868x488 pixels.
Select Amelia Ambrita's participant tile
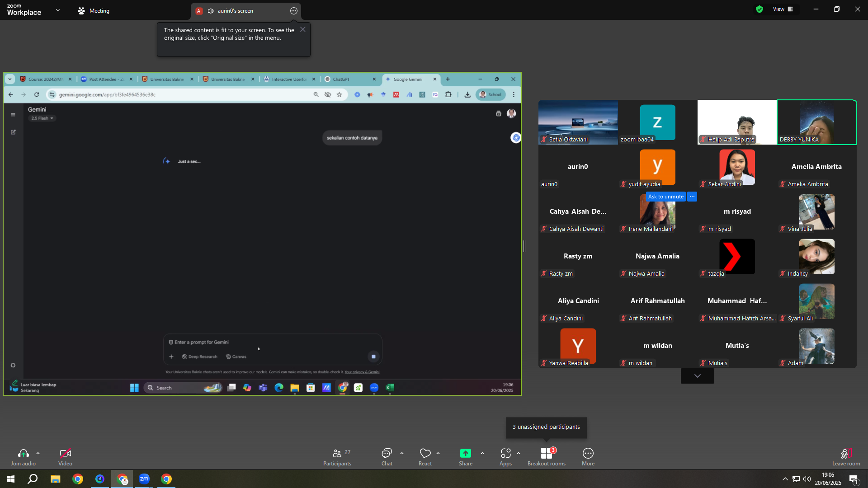pyautogui.click(x=816, y=167)
